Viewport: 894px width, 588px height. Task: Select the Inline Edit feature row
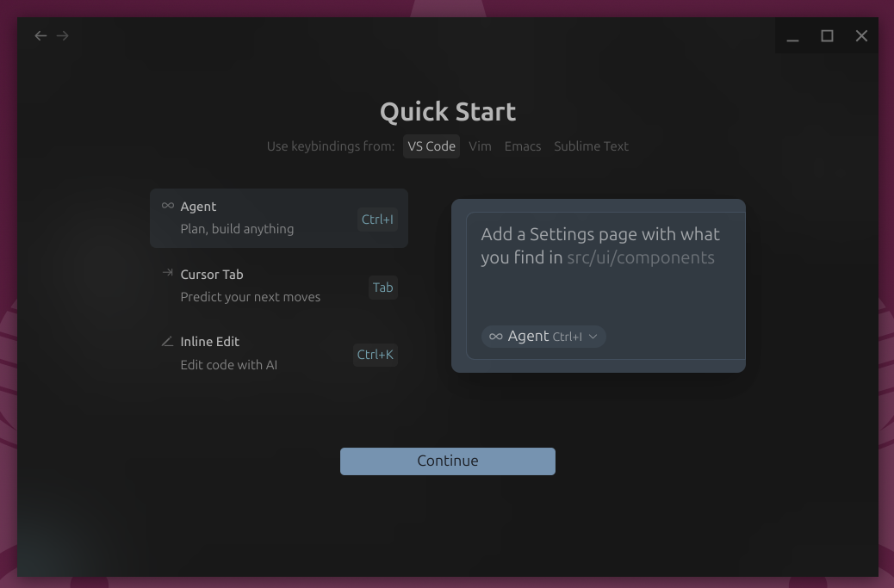point(279,354)
